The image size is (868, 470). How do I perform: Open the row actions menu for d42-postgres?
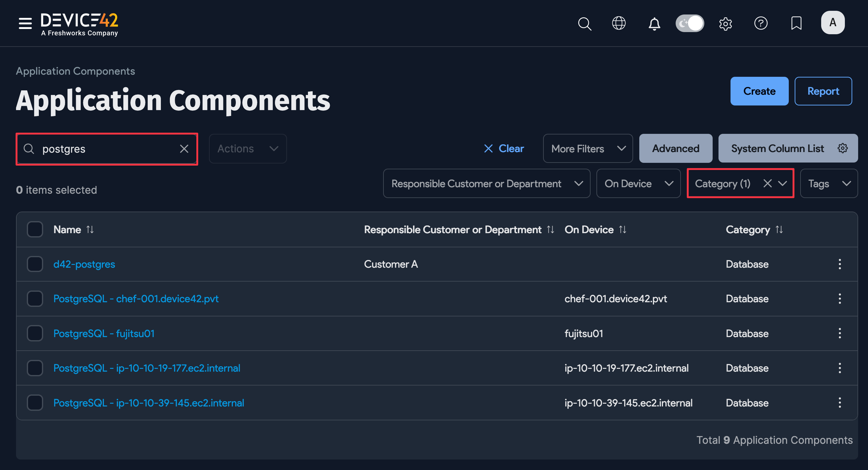pos(839,264)
